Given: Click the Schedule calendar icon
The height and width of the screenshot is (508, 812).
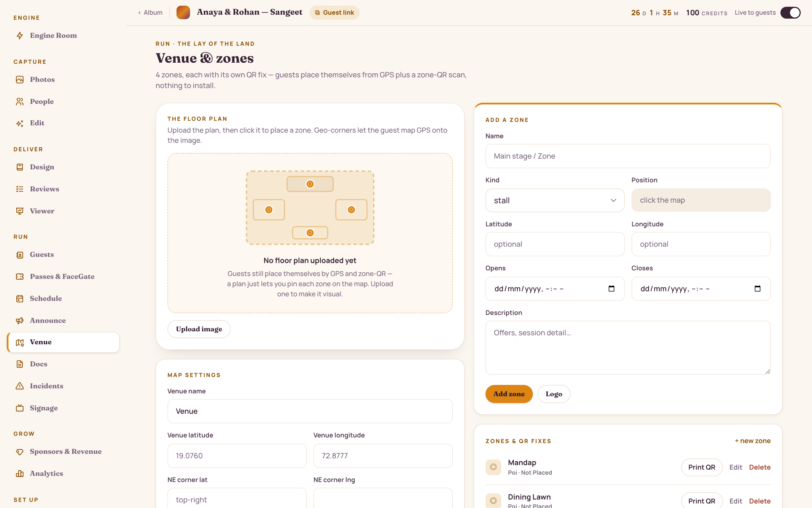Looking at the screenshot, I should [20, 298].
